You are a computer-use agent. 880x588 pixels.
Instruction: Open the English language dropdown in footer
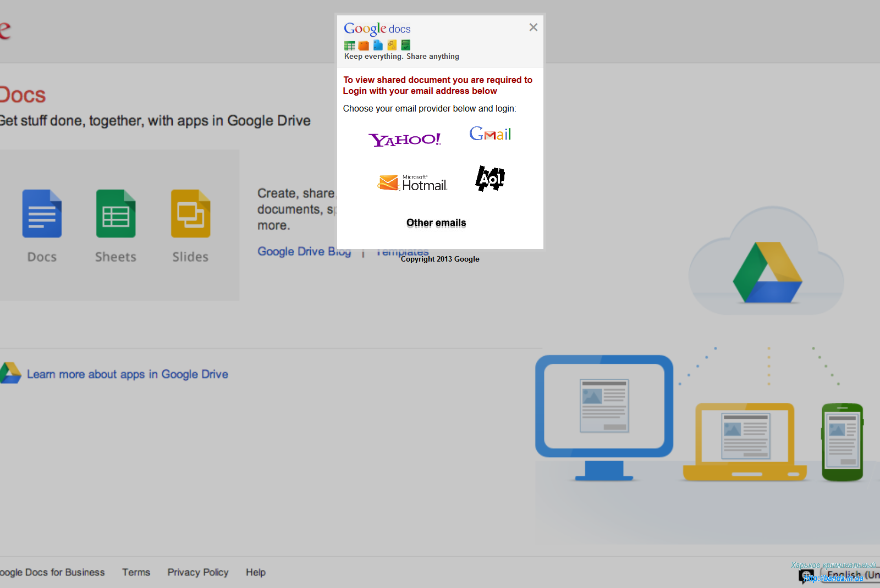pyautogui.click(x=850, y=575)
